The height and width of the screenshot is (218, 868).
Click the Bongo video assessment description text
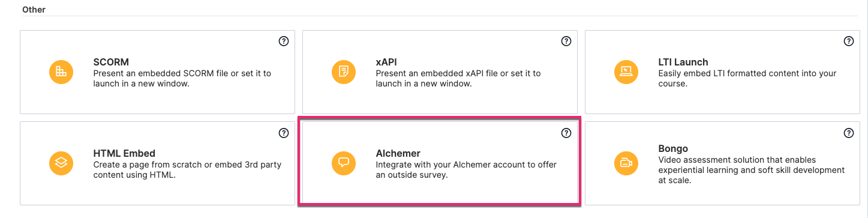click(752, 169)
